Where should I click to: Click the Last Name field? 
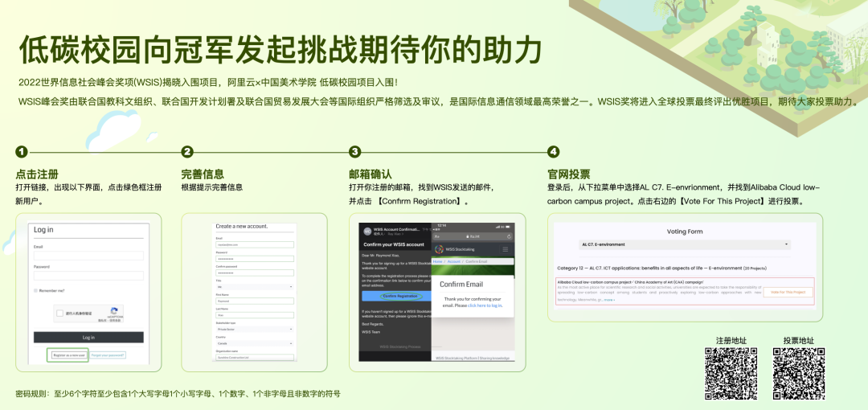[255, 315]
